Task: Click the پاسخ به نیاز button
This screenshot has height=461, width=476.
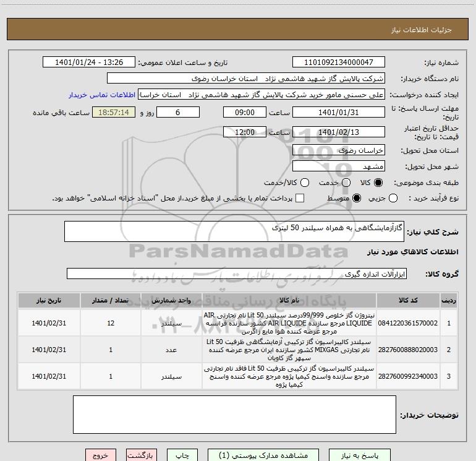Action: pos(360,455)
